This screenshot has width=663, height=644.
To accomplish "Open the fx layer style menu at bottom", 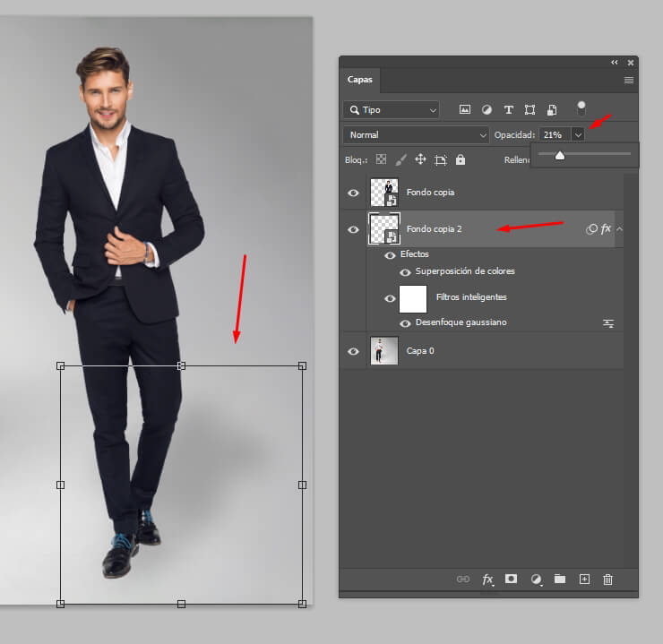I will point(487,580).
